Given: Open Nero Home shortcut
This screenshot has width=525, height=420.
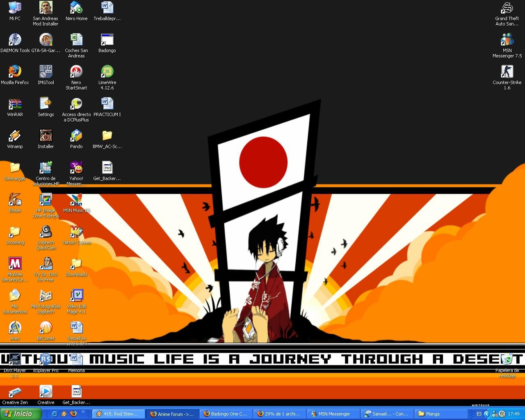Looking at the screenshot, I should click(x=76, y=11).
